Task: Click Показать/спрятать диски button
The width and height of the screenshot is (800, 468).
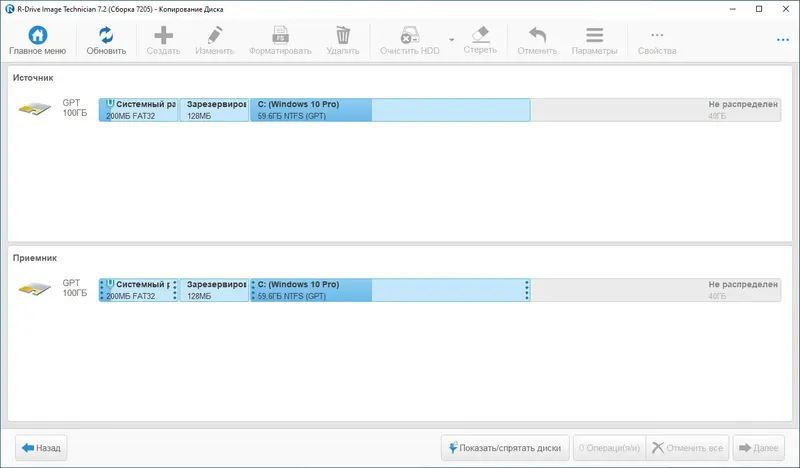Action: pos(505,448)
